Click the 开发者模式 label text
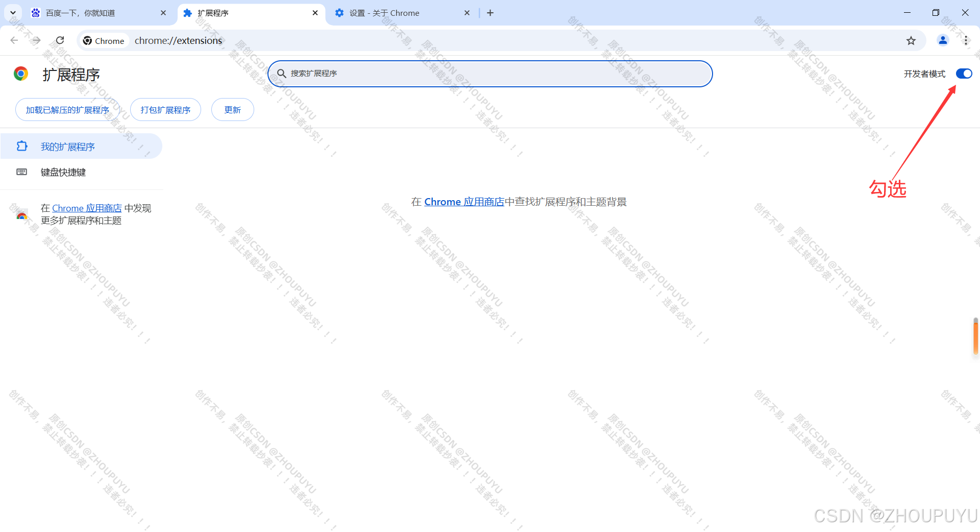Image resolution: width=980 pixels, height=532 pixels. pos(924,74)
